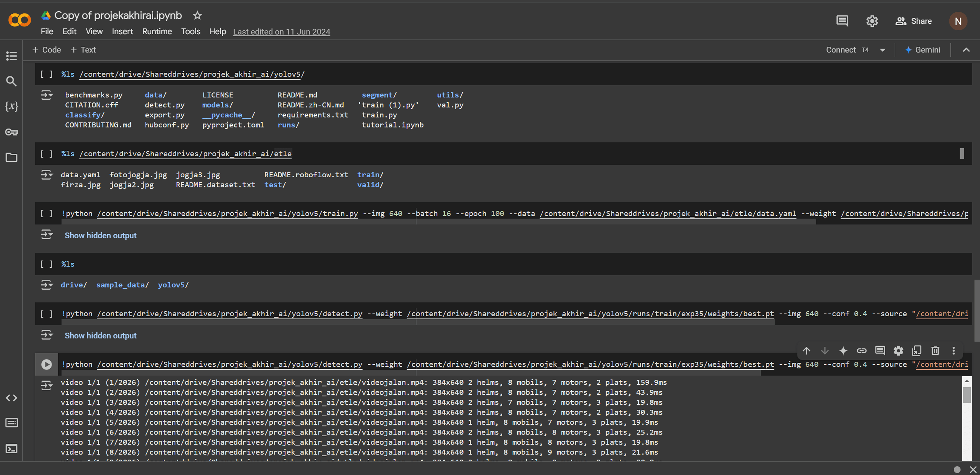
Task: Click Connect T4 button
Action: point(847,50)
